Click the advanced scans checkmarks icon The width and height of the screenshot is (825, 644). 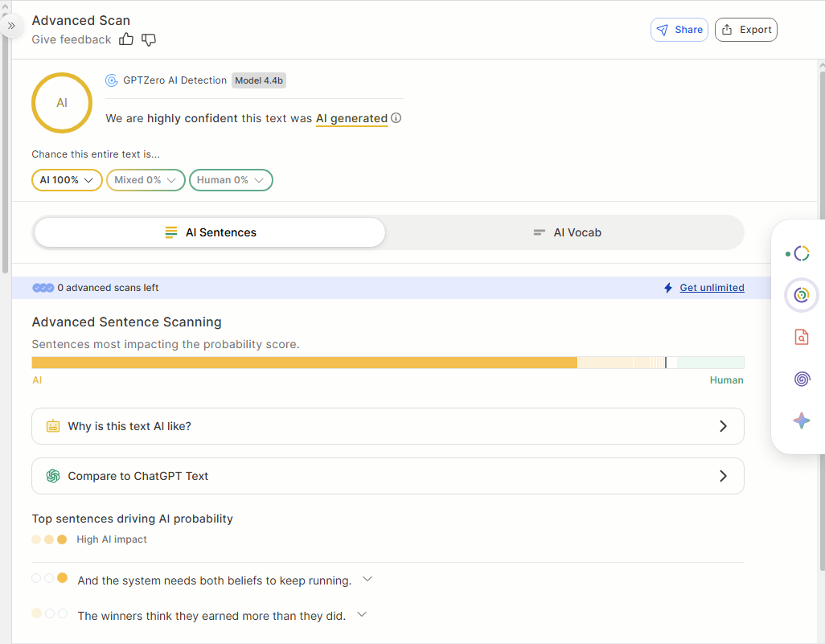pos(43,288)
